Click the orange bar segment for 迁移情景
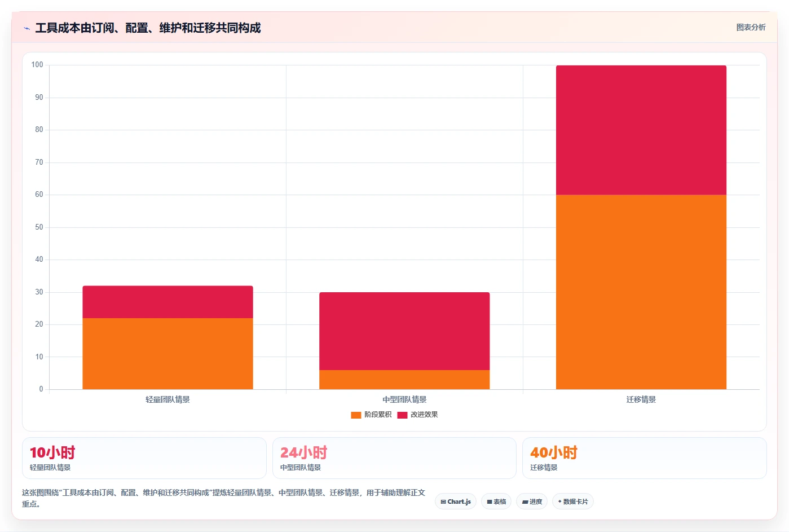 click(x=641, y=292)
